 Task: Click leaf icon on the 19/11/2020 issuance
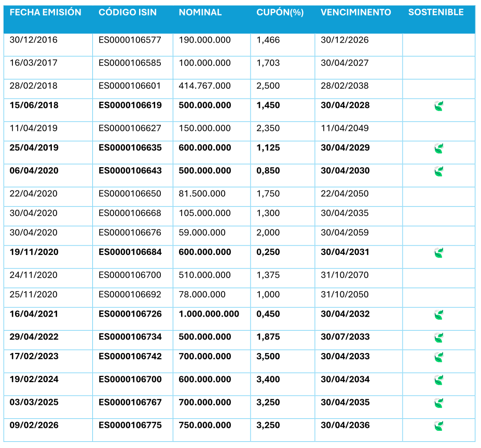[438, 253]
